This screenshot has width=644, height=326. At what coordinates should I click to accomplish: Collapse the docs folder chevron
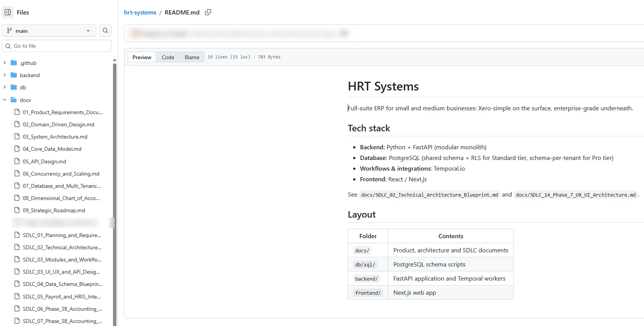[5, 100]
